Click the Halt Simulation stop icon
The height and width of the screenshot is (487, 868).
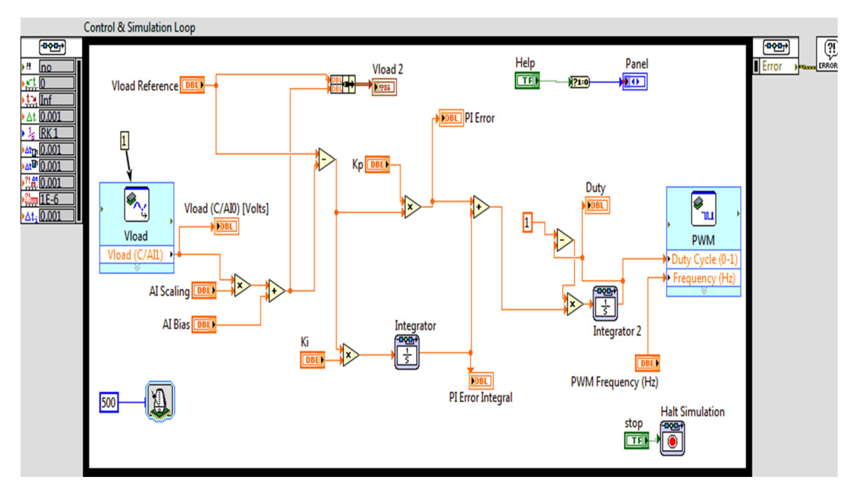(672, 438)
